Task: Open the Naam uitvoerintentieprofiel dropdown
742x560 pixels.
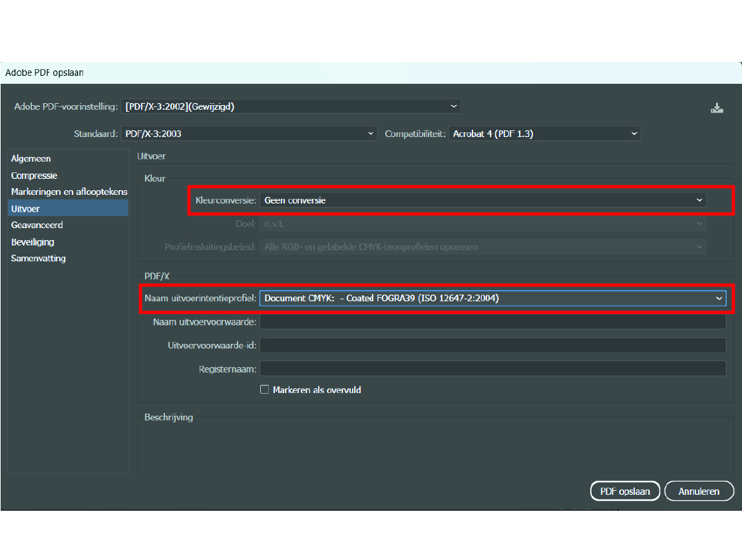Action: [492, 299]
